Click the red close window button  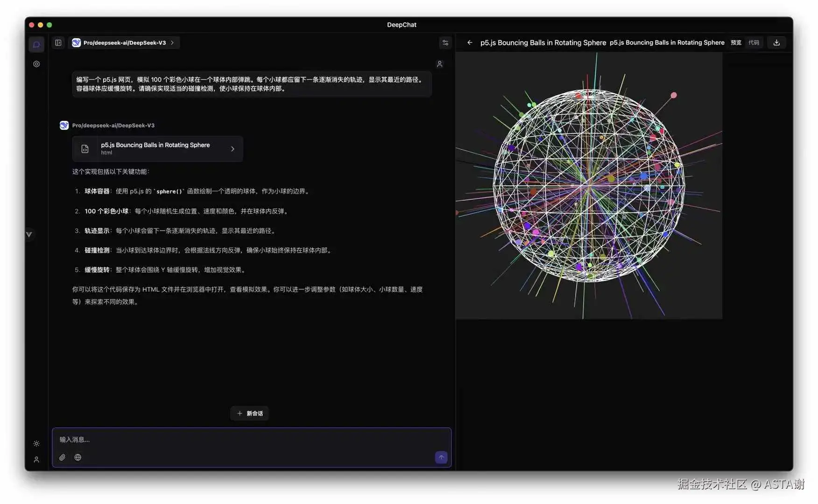32,25
